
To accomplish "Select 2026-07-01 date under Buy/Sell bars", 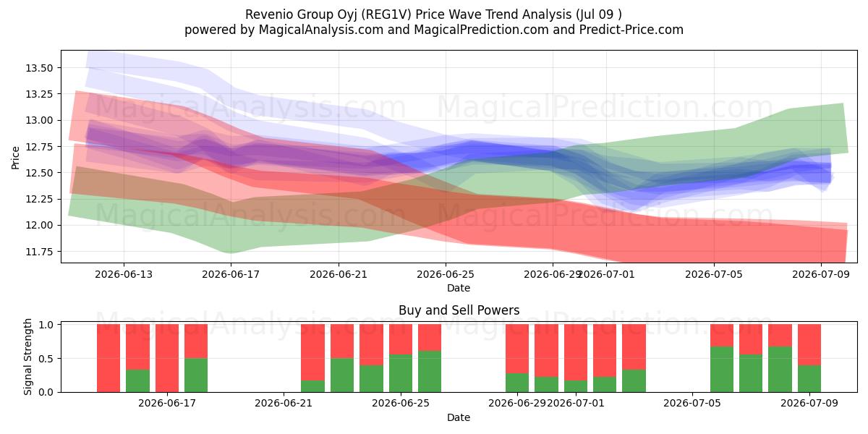I will click(576, 404).
